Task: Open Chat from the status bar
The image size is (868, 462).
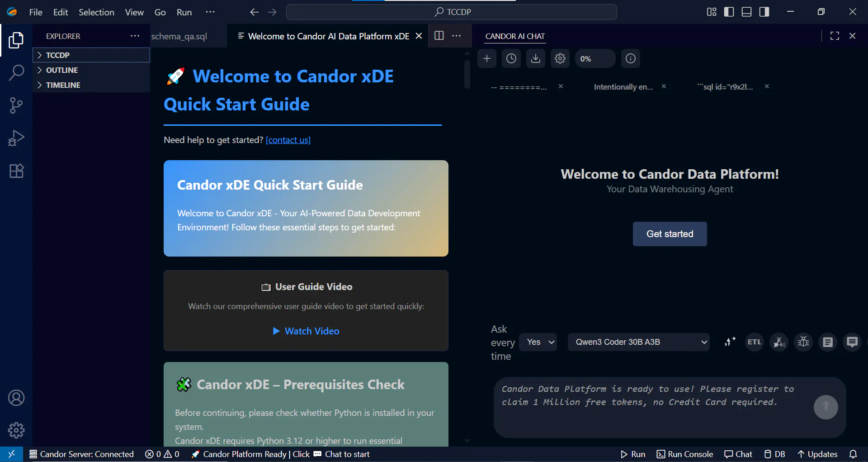Action: click(x=738, y=454)
